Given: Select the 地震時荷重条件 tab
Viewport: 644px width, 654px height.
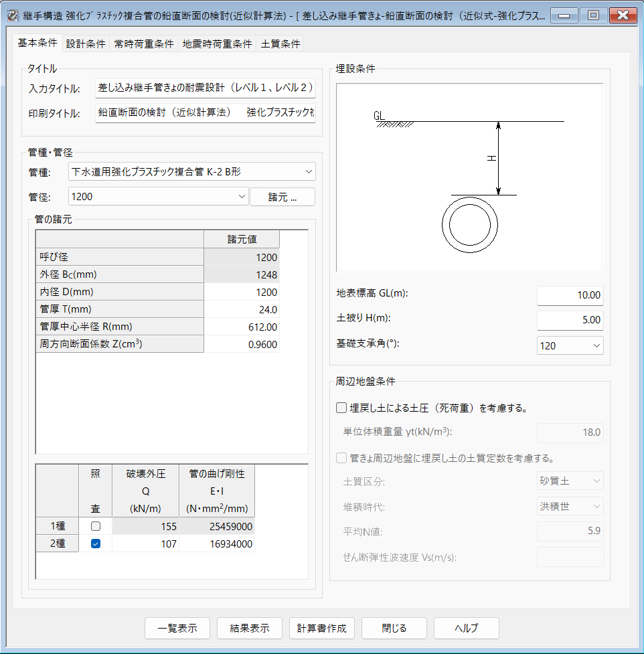Looking at the screenshot, I should click(218, 44).
